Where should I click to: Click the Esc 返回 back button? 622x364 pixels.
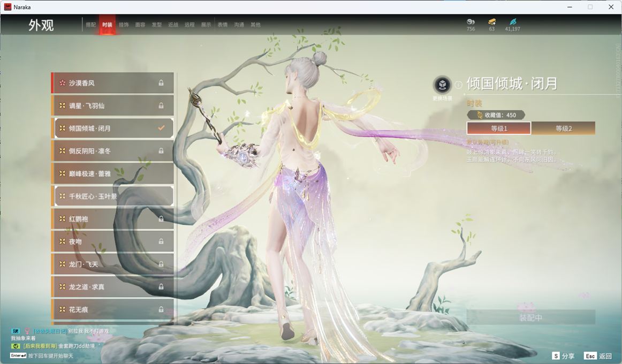[x=598, y=356]
